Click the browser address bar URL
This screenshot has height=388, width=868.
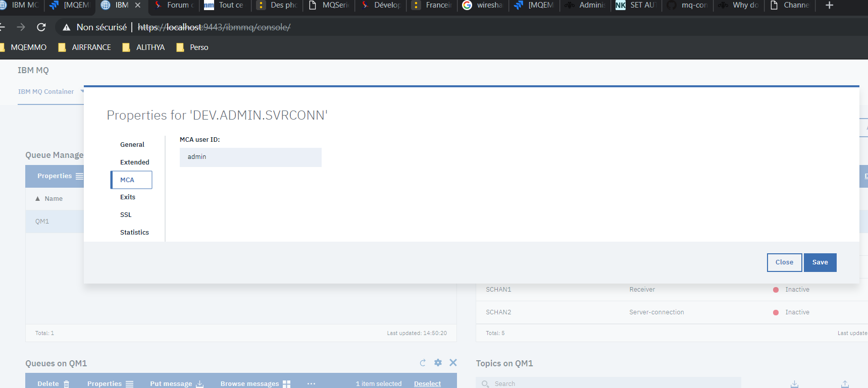point(214,27)
